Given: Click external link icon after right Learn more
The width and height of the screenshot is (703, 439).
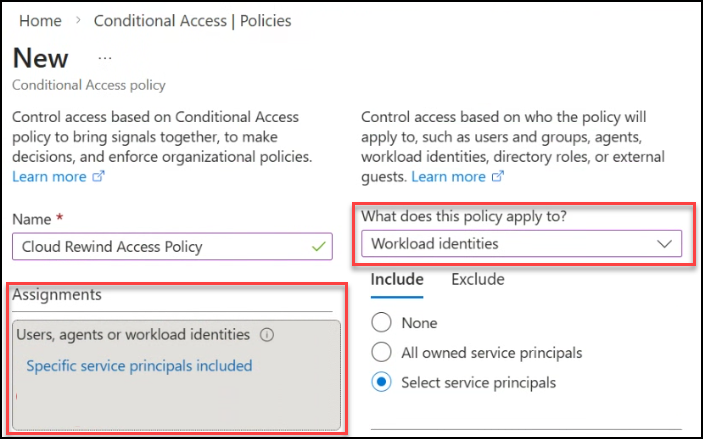Looking at the screenshot, I should click(x=497, y=177).
